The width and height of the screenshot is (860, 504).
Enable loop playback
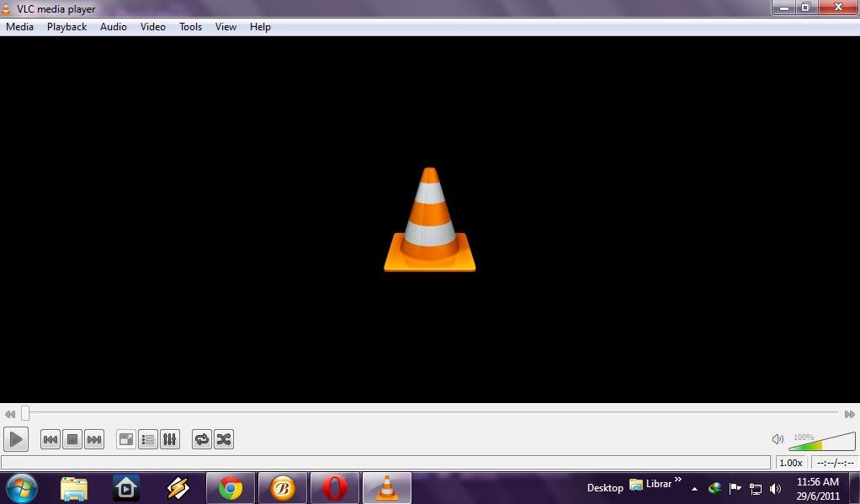point(201,438)
